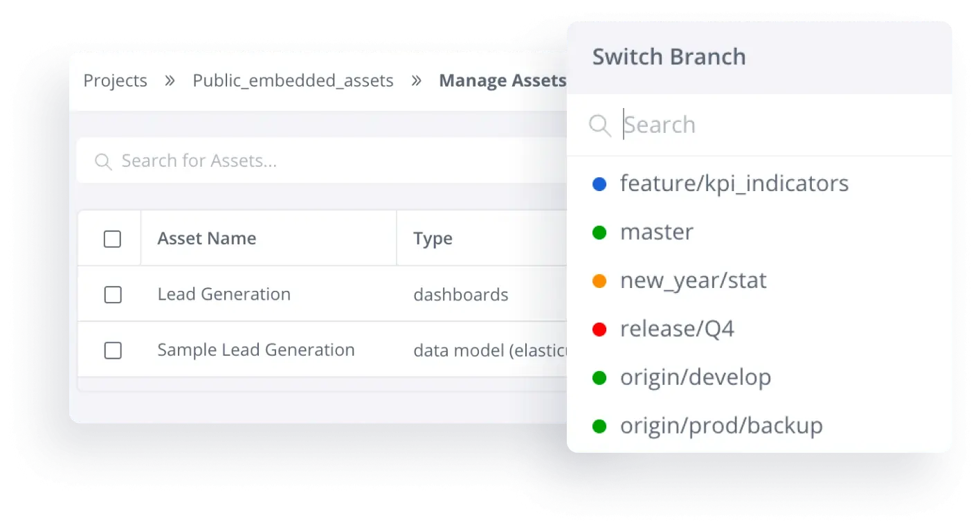Check the select-all checkbox in the table header
Image resolution: width=980 pixels, height=529 pixels.
click(112, 237)
